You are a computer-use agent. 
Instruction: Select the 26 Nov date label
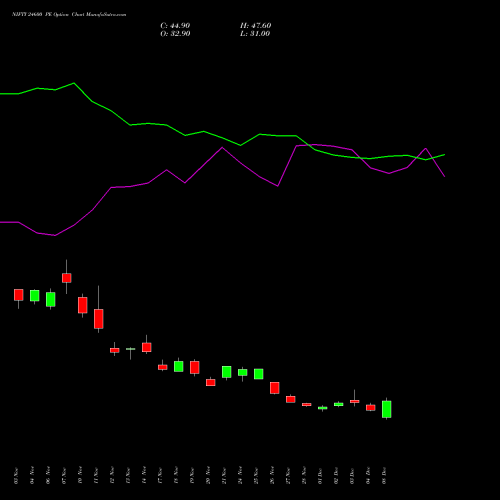click(272, 476)
